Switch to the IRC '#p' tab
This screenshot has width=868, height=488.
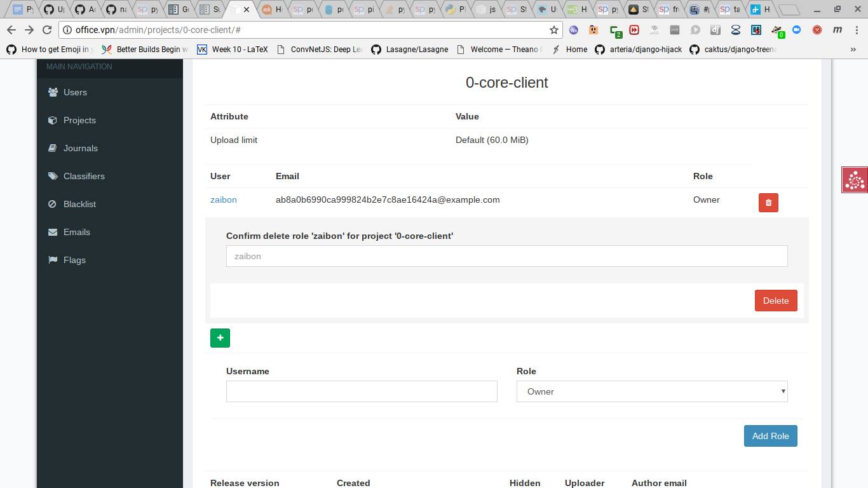coord(700,10)
